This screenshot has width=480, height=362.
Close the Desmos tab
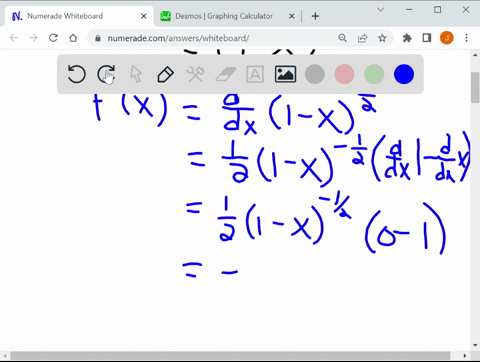pos(291,16)
